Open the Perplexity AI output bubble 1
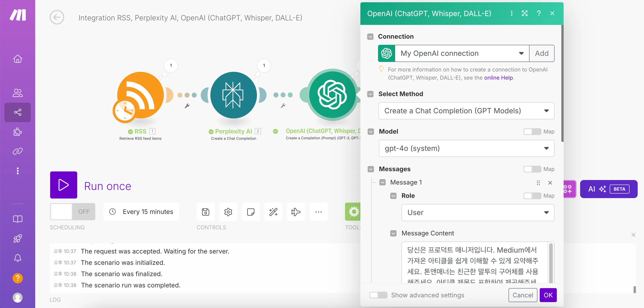 [x=264, y=66]
